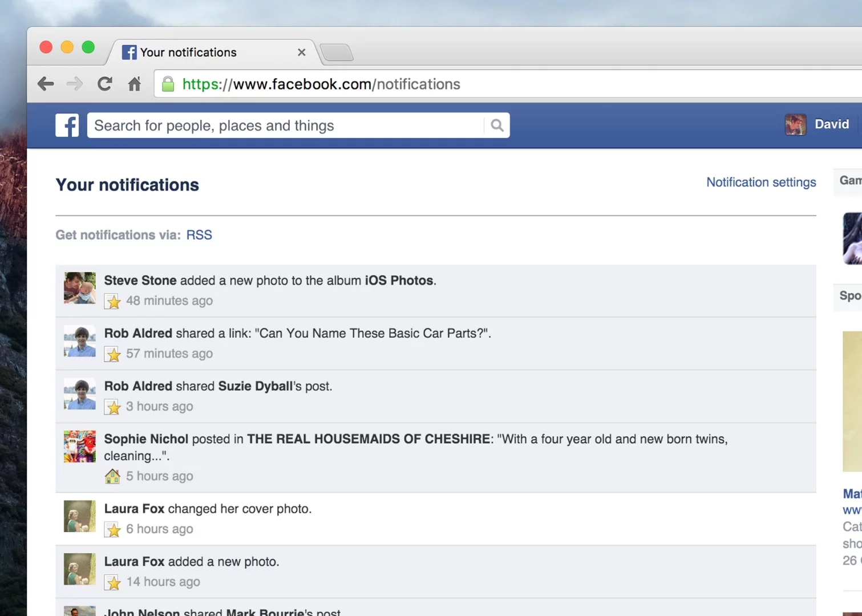Click the Facebook logo in the blue bar
The image size is (862, 616).
[67, 125]
